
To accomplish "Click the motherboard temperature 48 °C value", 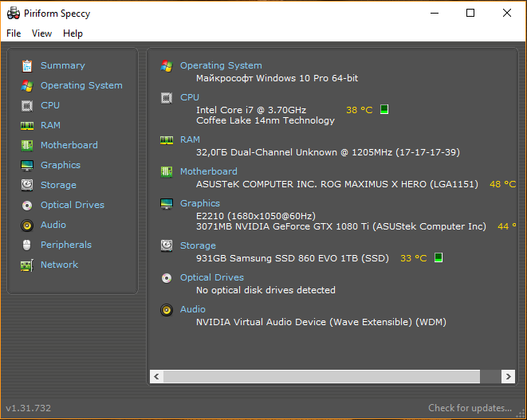I will pyautogui.click(x=503, y=184).
